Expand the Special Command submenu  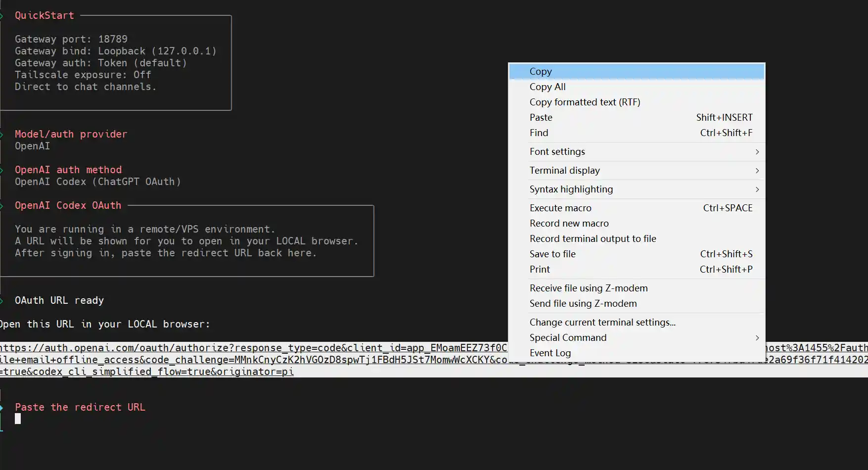click(568, 337)
